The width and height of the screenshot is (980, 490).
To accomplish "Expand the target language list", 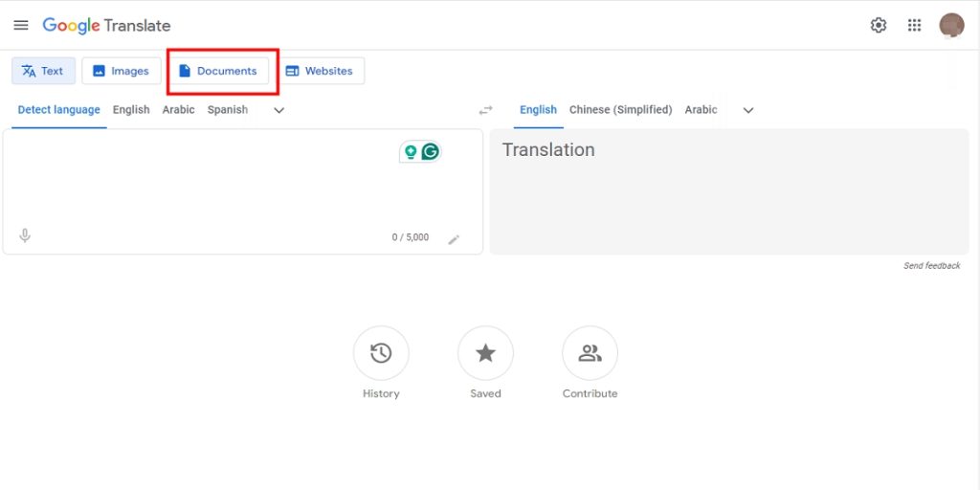I will (x=748, y=110).
